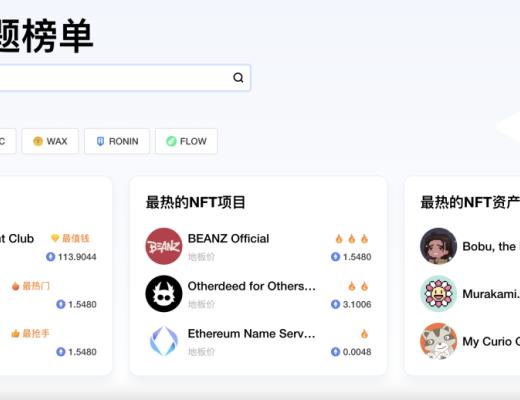
Task: Click the search magnifier icon
Action: (238, 78)
